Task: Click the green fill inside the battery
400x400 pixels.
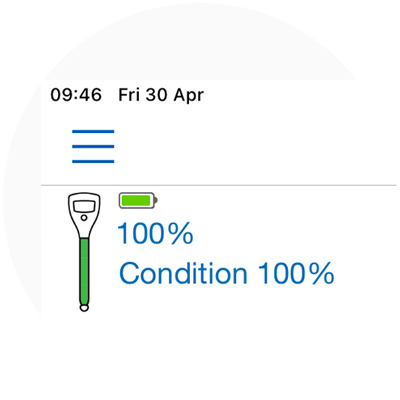Action: click(x=136, y=200)
